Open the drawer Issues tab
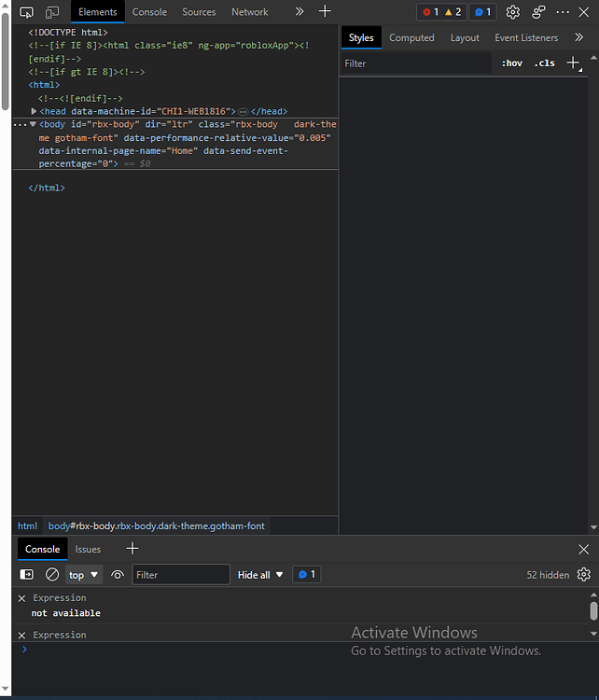 88,549
